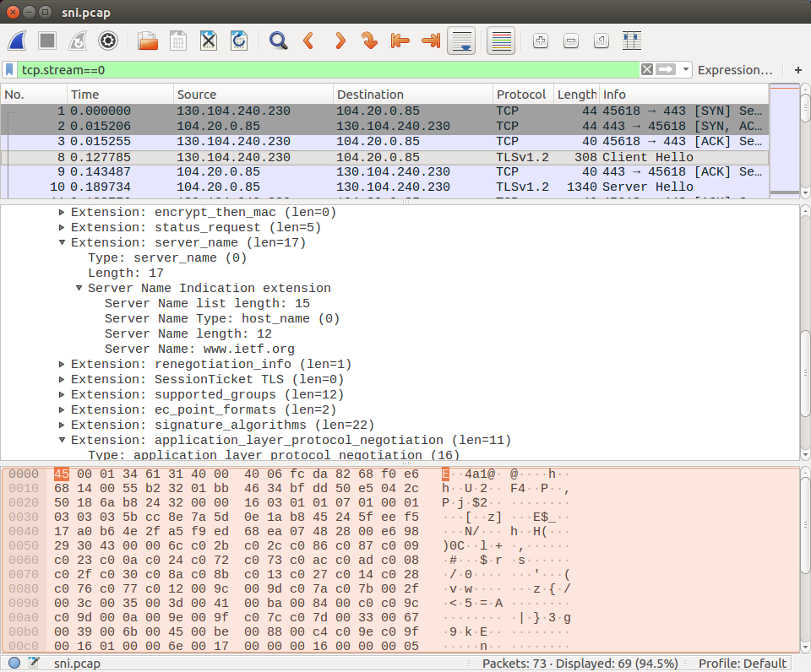Select Server Name list length: 15 field

208,303
